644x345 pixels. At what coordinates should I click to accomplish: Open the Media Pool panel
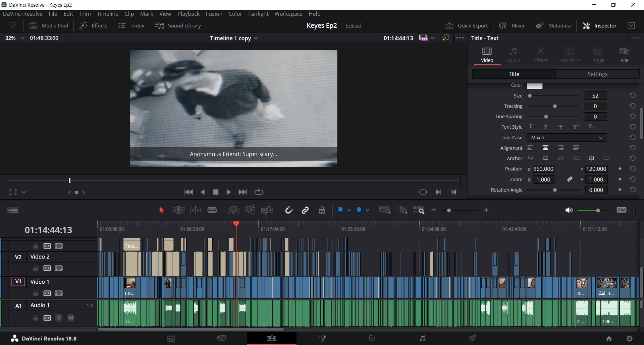click(49, 26)
